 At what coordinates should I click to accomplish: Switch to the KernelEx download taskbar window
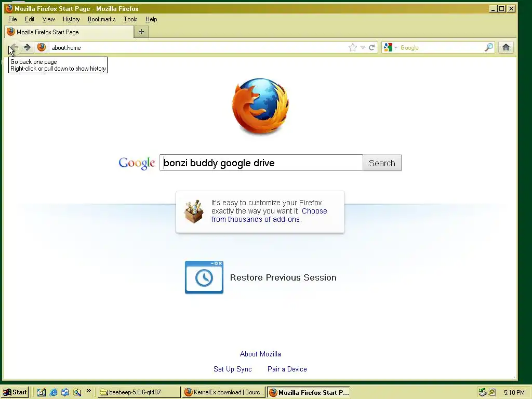click(224, 392)
